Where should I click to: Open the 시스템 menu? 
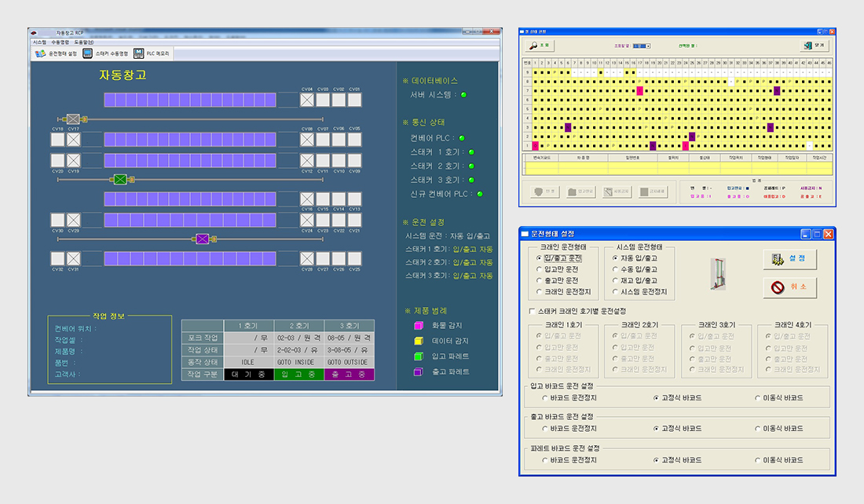39,42
